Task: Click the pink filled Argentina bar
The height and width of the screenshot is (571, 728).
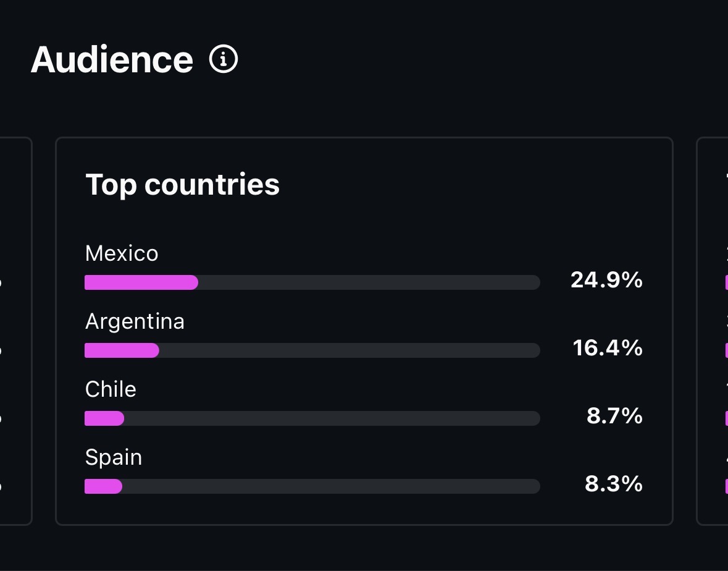Action: pos(122,350)
